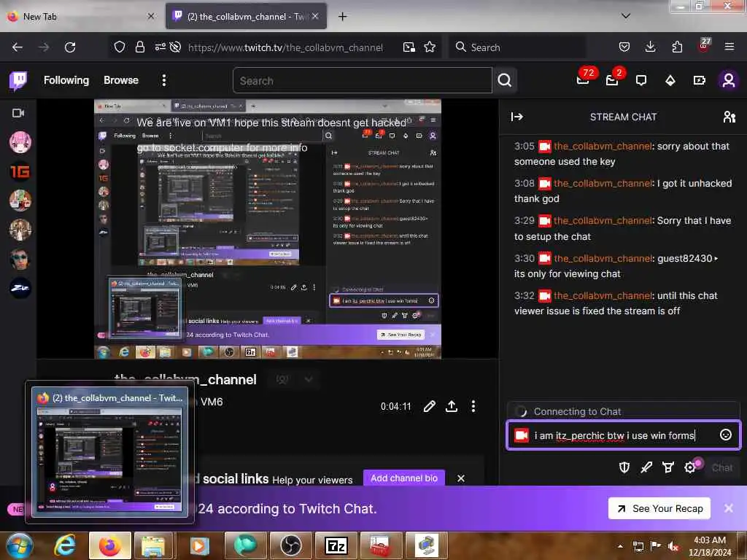Open the Browse tab

coord(121,80)
